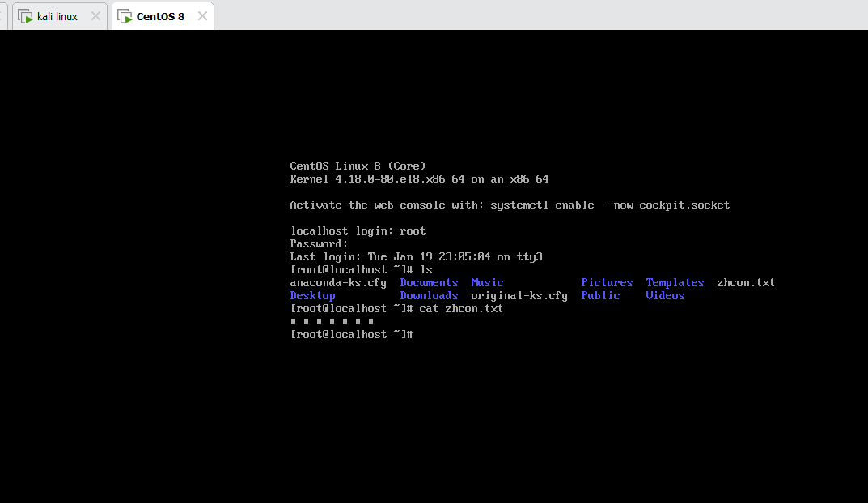
Task: Click the VM display icon on kali linux tab
Action: 25,15
